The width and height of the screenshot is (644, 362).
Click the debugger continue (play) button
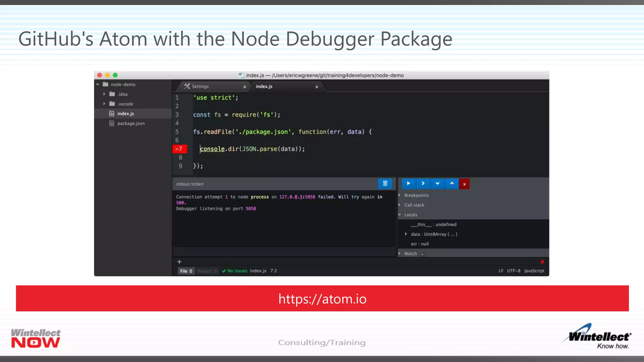click(x=408, y=184)
